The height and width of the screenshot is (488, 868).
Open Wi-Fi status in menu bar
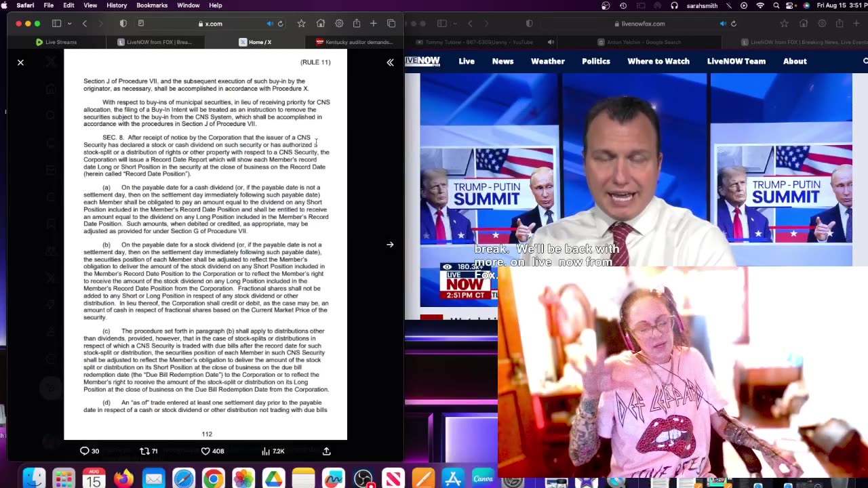(760, 5)
